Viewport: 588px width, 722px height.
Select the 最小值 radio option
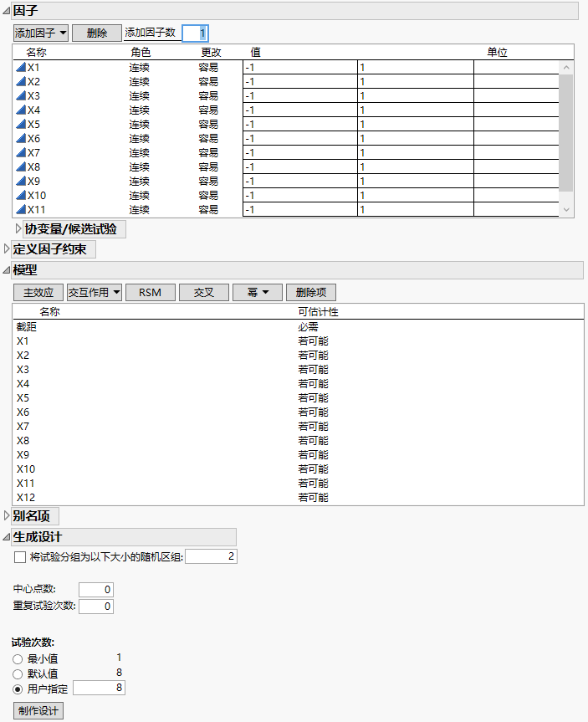[x=18, y=659]
